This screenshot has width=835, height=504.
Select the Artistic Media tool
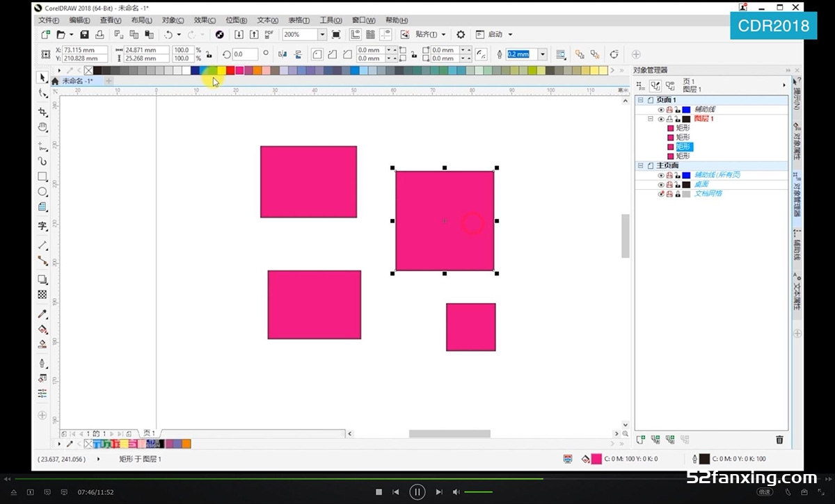click(x=42, y=161)
